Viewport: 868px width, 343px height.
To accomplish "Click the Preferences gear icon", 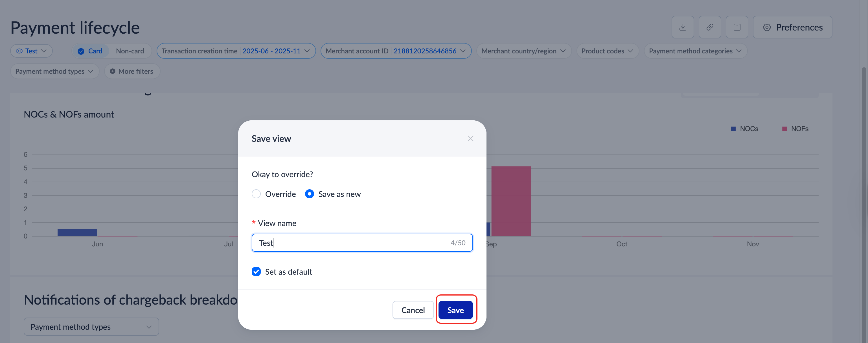I will [x=767, y=27].
